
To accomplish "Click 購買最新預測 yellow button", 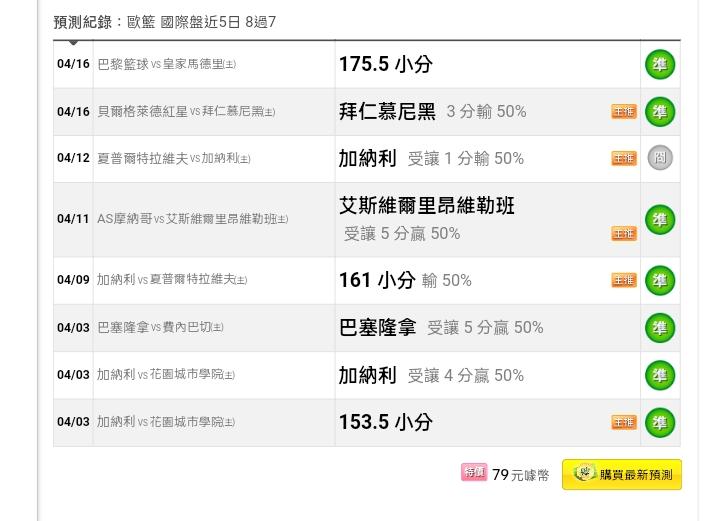I will [622, 474].
